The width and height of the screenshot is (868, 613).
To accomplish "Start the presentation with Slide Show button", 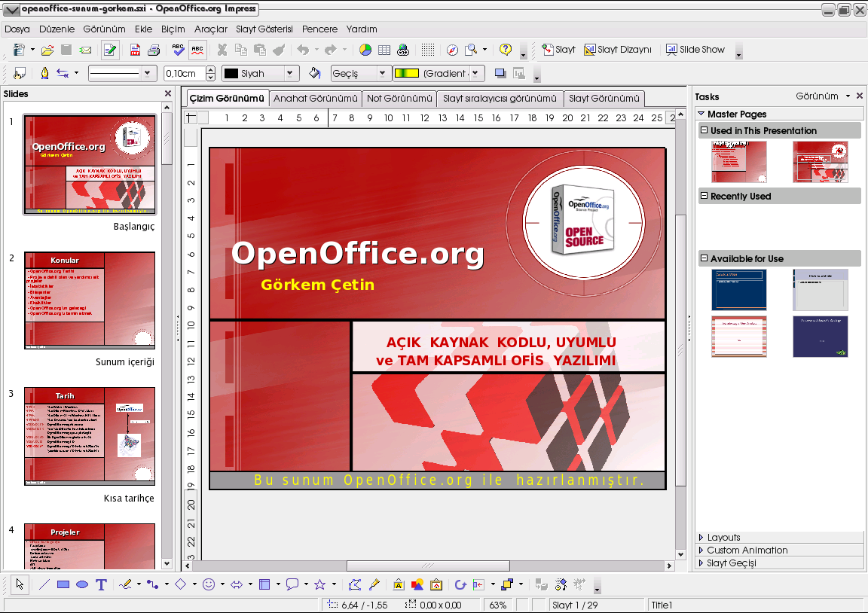I will pyautogui.click(x=695, y=49).
